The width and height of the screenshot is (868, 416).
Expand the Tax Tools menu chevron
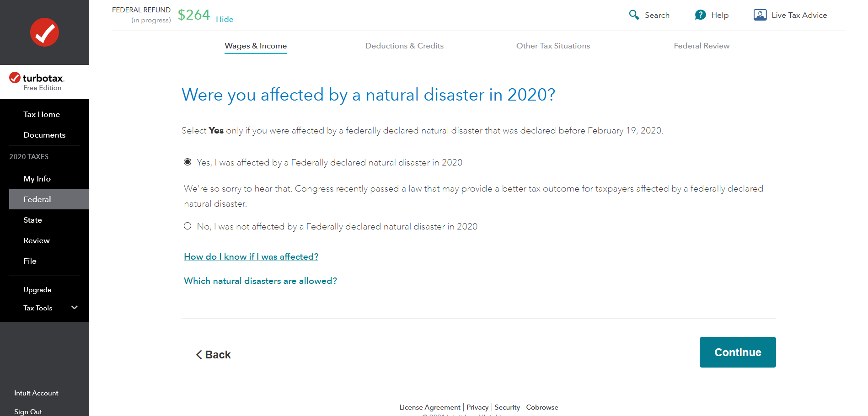[75, 308]
